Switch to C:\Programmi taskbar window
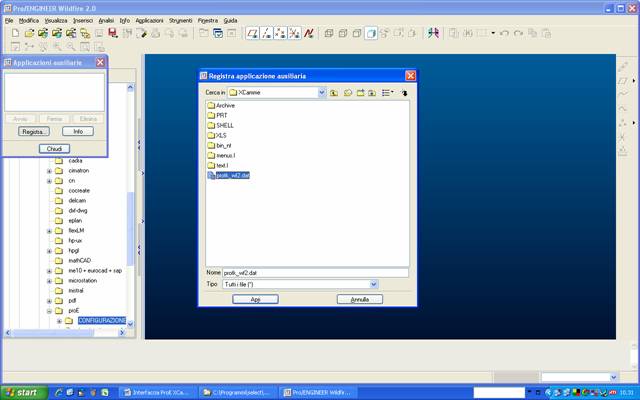640x400 pixels. 238,393
